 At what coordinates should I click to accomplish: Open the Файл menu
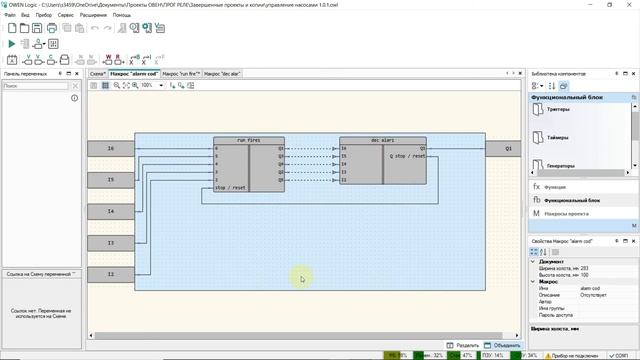pyautogui.click(x=10, y=15)
